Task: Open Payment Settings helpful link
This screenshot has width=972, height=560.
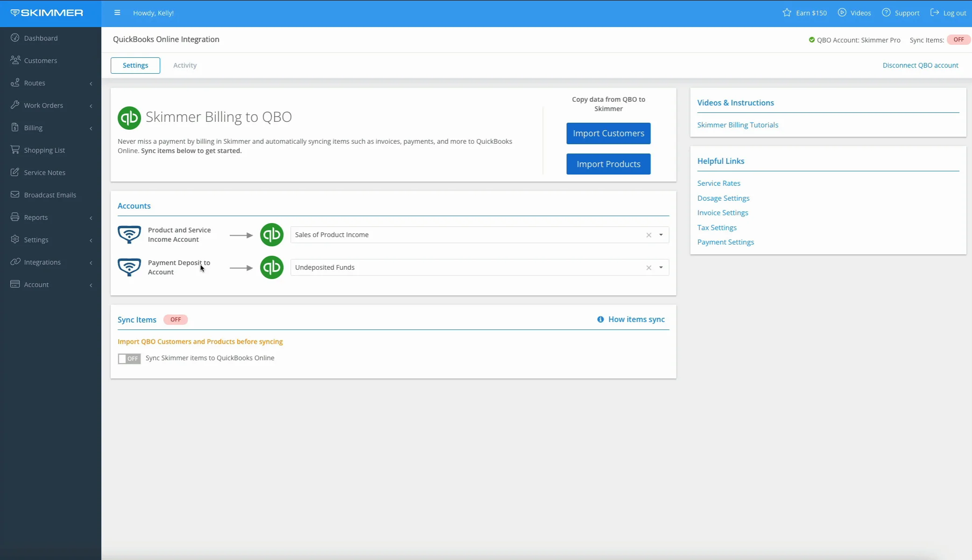Action: (x=725, y=242)
